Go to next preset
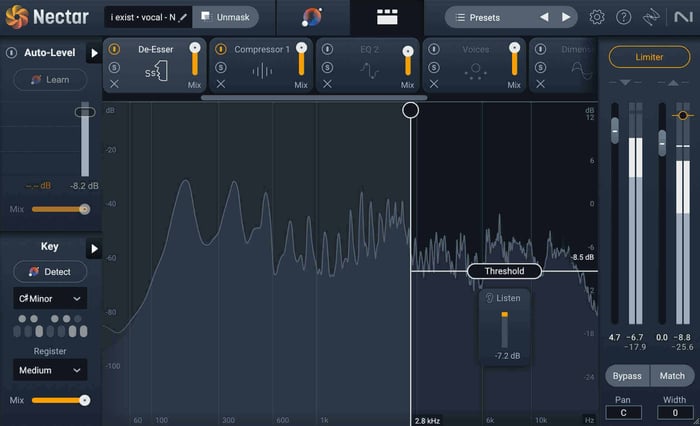700x426 pixels. coord(566,17)
